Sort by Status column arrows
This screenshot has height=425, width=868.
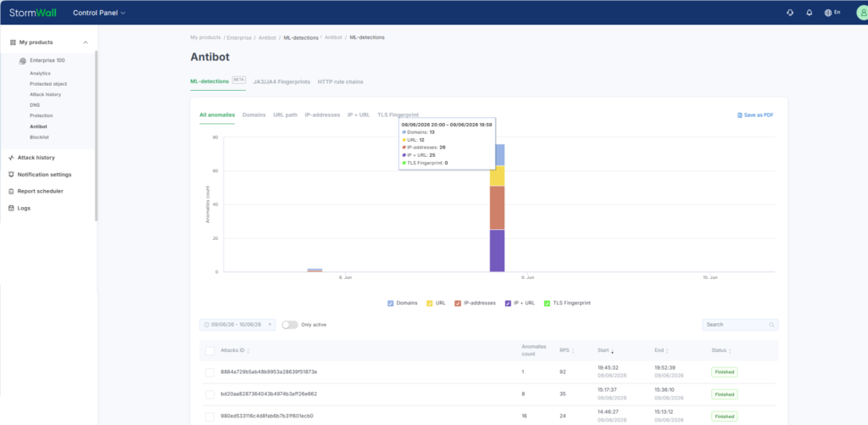pos(730,350)
